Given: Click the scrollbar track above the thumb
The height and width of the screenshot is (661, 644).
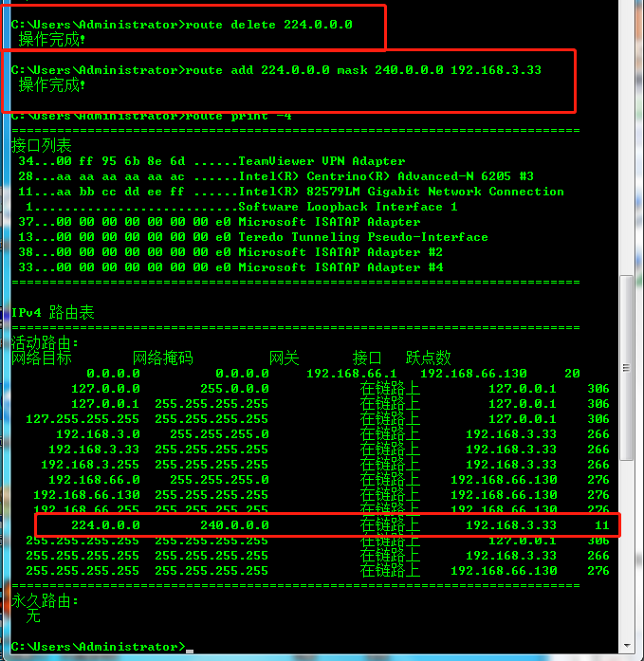Looking at the screenshot, I should tap(628, 142).
